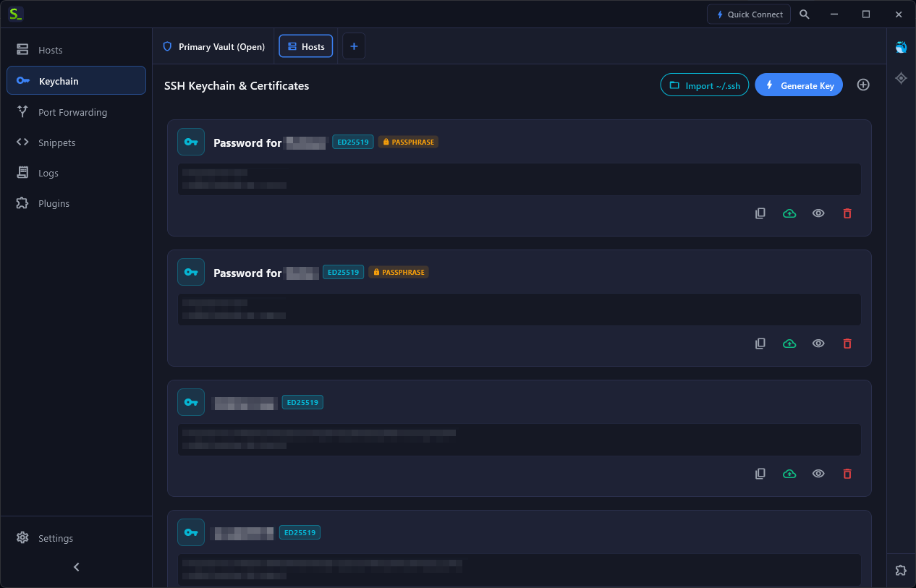This screenshot has height=588, width=916.
Task: Click SSH Keychain & Certificates heading
Action: (237, 85)
